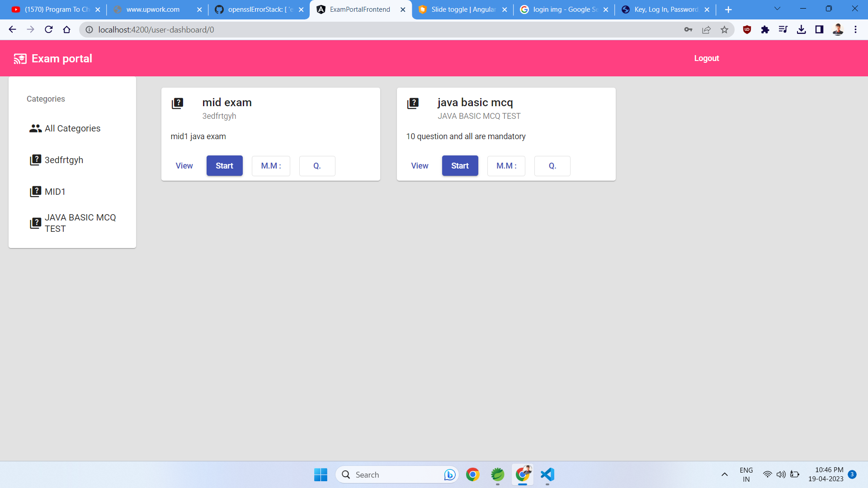Select the quiz icon beside mid exam
Viewport: 868px width, 488px height.
tap(178, 103)
